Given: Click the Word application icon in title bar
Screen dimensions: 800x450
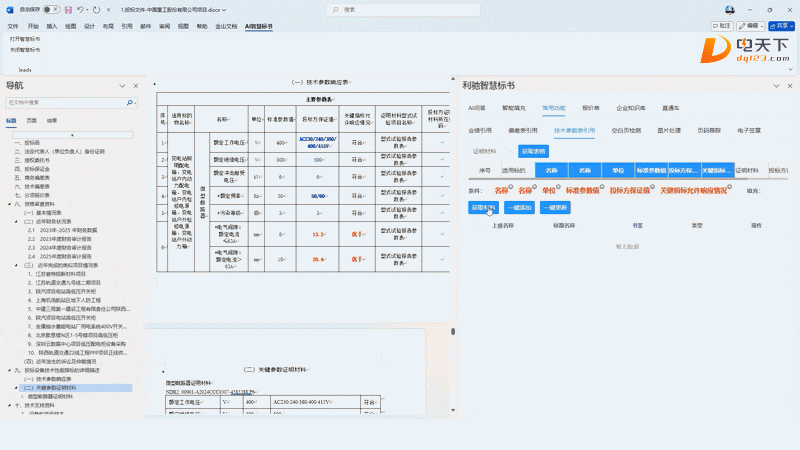Looking at the screenshot, I should (x=10, y=10).
